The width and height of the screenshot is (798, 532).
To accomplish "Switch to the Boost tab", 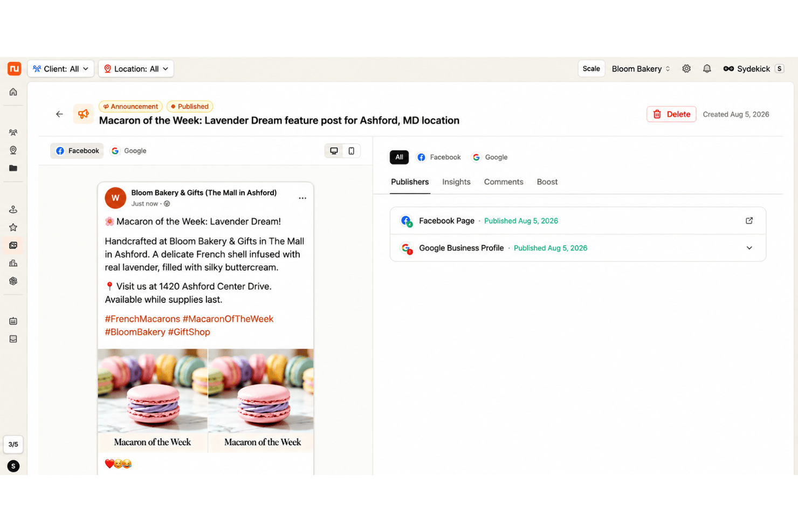I will coord(547,182).
